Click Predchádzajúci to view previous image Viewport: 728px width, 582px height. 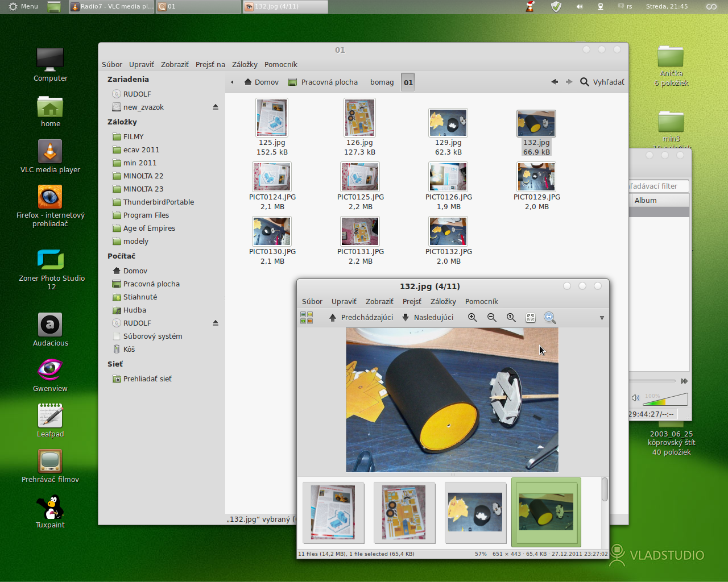click(x=361, y=318)
